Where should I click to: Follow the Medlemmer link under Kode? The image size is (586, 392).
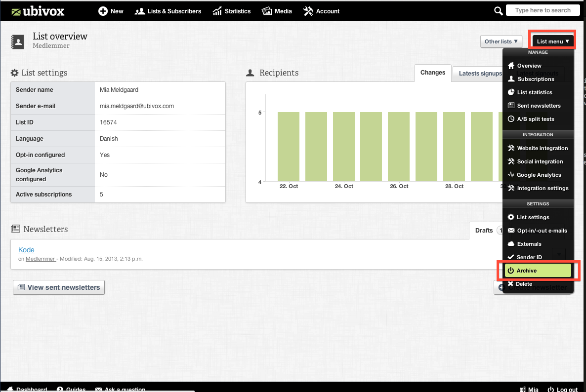click(x=41, y=259)
